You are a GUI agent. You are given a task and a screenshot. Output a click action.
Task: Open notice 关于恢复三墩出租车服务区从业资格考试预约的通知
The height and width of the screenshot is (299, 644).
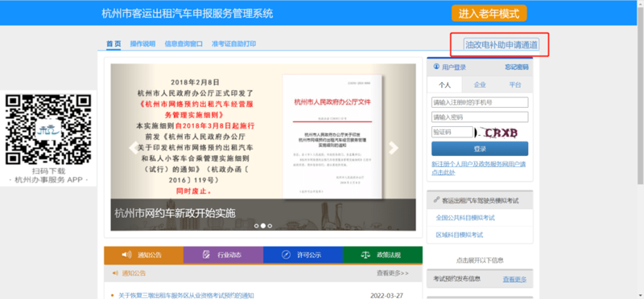click(x=186, y=295)
